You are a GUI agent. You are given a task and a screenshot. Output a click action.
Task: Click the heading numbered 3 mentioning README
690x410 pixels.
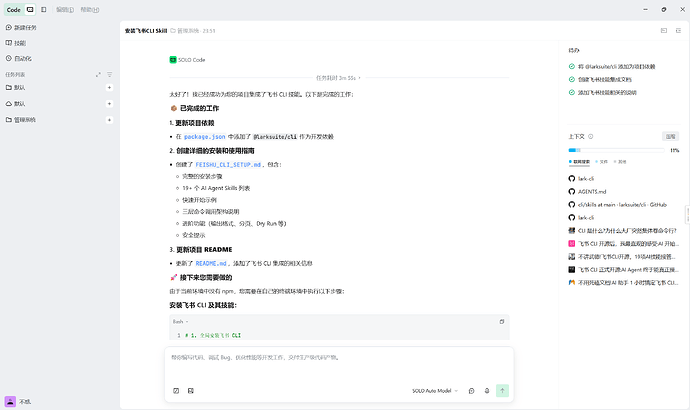tap(201, 249)
